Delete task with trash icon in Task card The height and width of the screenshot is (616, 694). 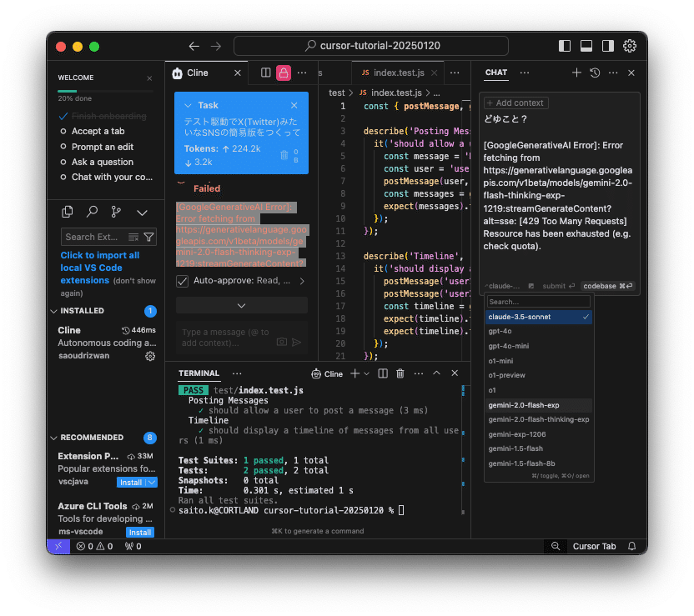click(x=284, y=155)
